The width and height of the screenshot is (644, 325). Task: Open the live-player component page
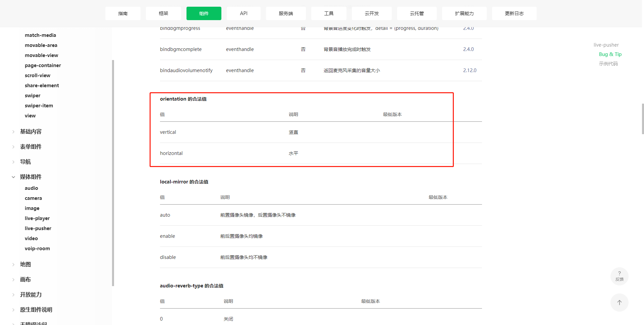click(37, 218)
